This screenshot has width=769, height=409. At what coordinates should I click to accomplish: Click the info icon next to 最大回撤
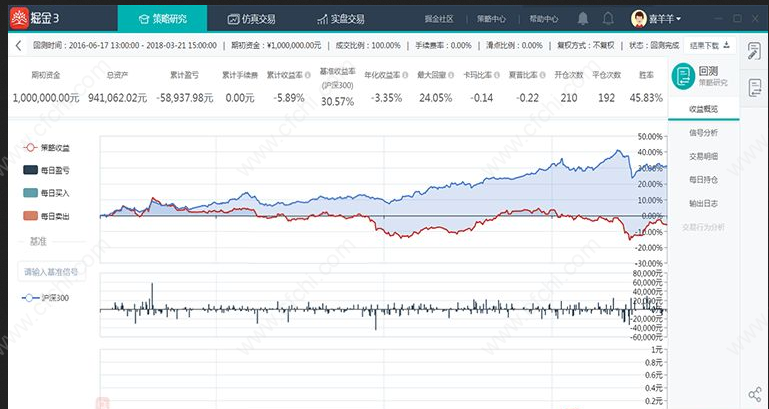[x=451, y=75]
